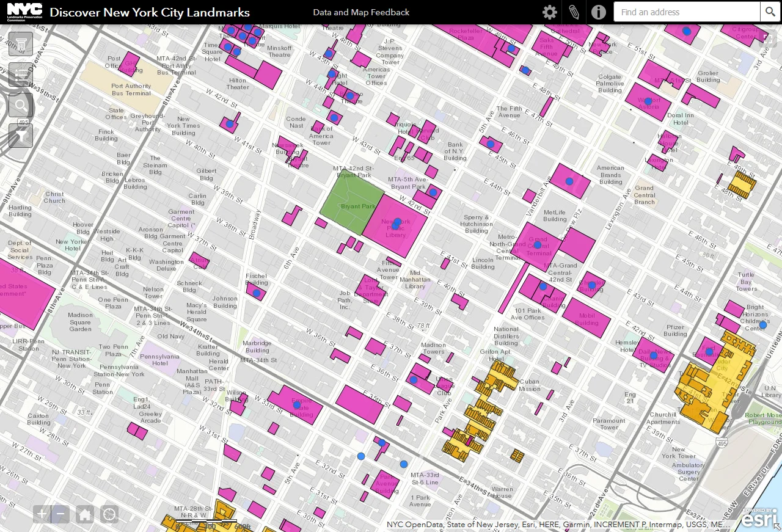
Task: Select the Grand Central Terminal landmark dot
Action: [x=538, y=245]
